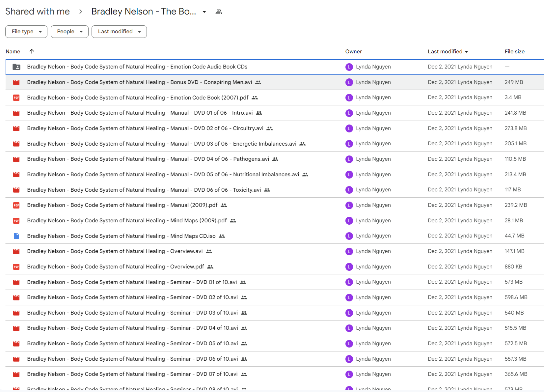Open the People filter dropdown
This screenshot has width=544, height=392.
[69, 32]
